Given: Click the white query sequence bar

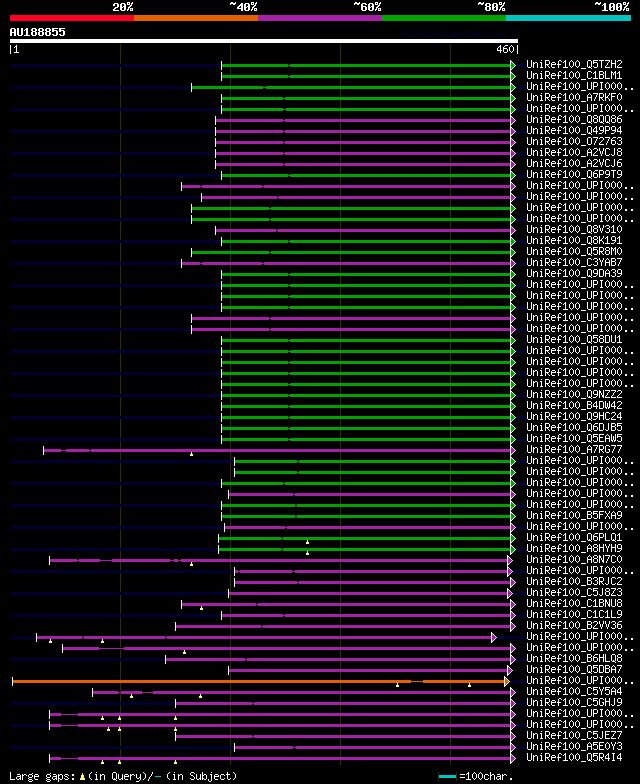Looking at the screenshot, I should 264,41.
